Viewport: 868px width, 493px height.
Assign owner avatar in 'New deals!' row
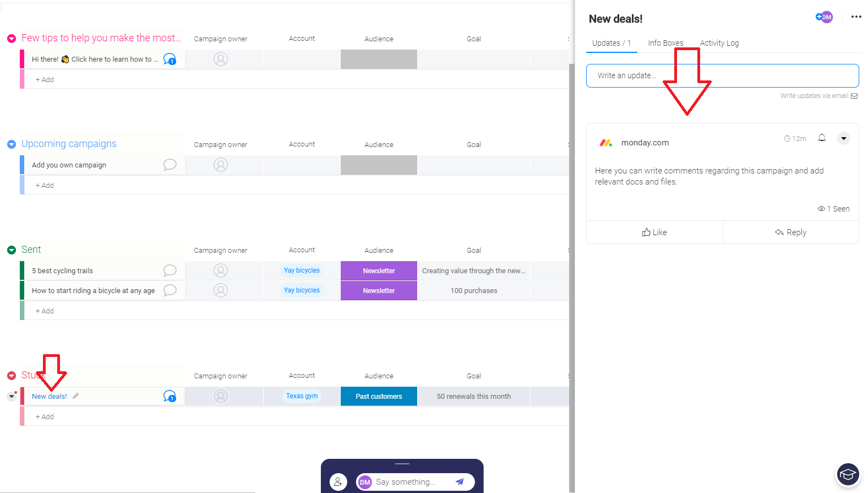(x=221, y=396)
